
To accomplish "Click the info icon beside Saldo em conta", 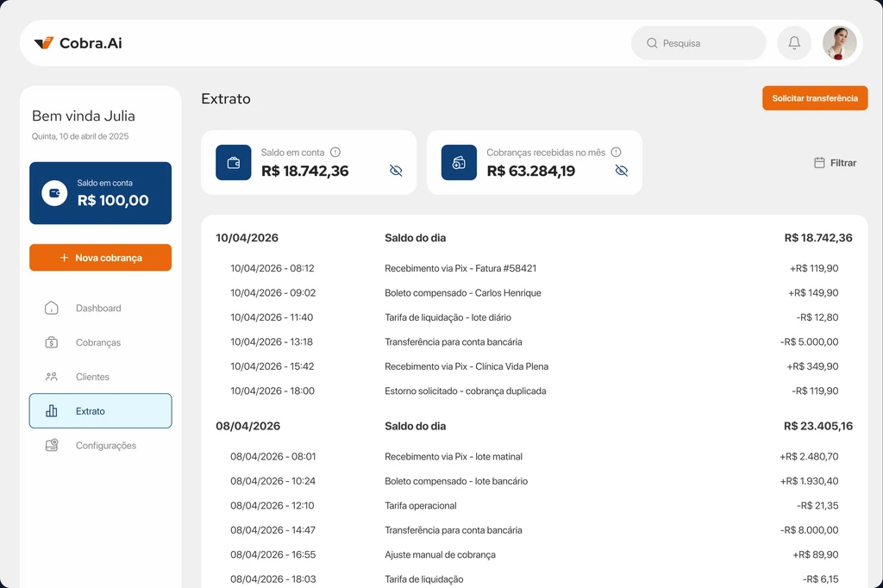I will pyautogui.click(x=335, y=152).
